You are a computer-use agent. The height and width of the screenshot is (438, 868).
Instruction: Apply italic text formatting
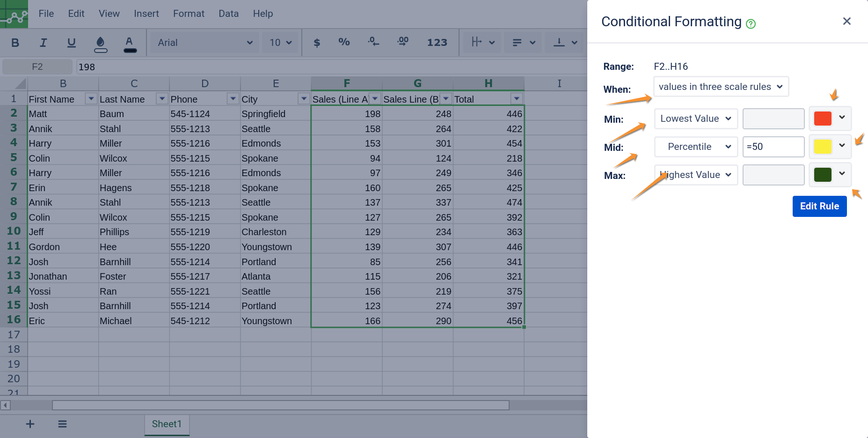(43, 43)
